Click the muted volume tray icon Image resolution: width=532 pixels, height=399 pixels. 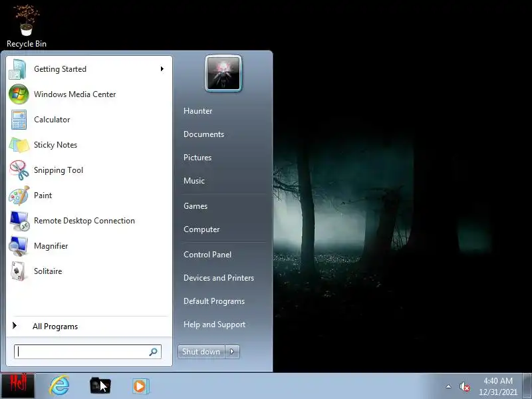(x=464, y=387)
